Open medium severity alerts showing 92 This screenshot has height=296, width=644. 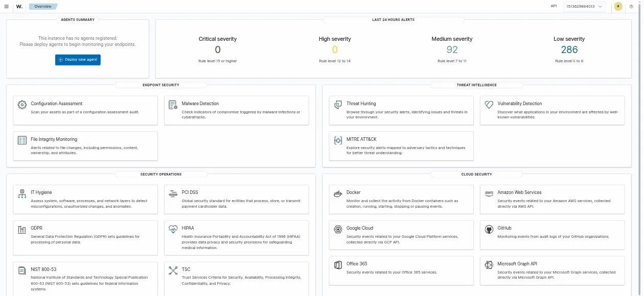[x=452, y=50]
